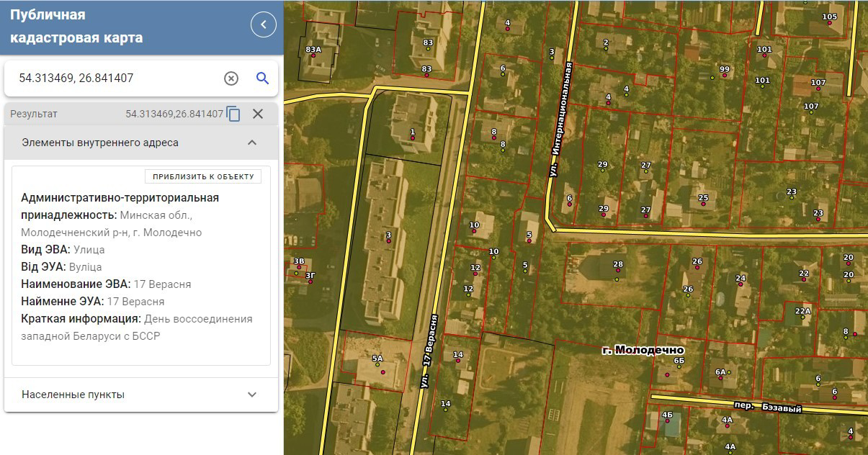Expand the Населенные пункты section

[x=251, y=395]
